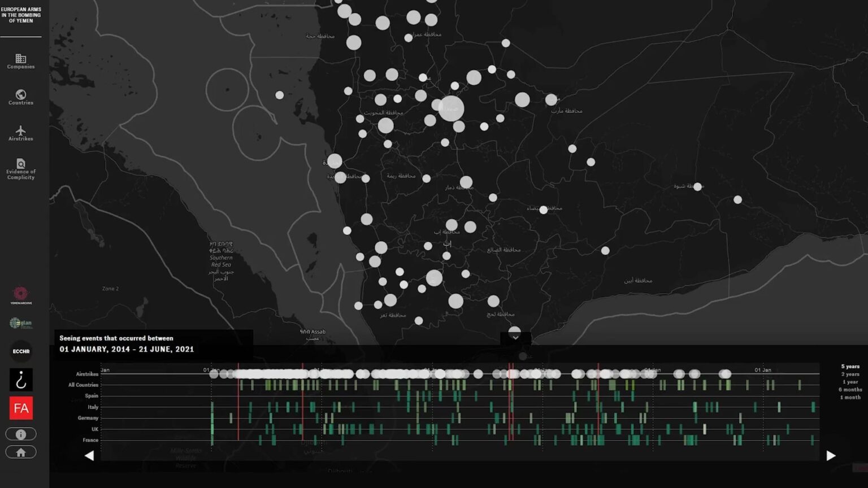Set timeline range to 1 year
The image size is (868, 488).
pos(850,382)
